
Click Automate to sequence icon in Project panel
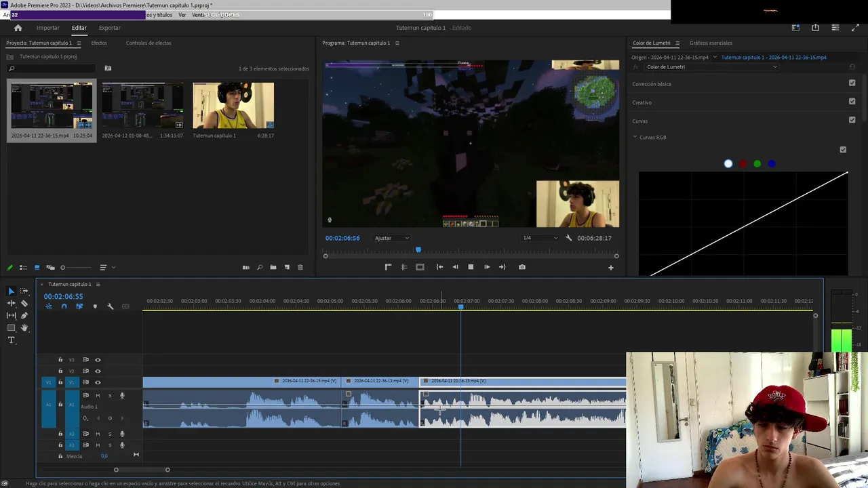pos(245,268)
